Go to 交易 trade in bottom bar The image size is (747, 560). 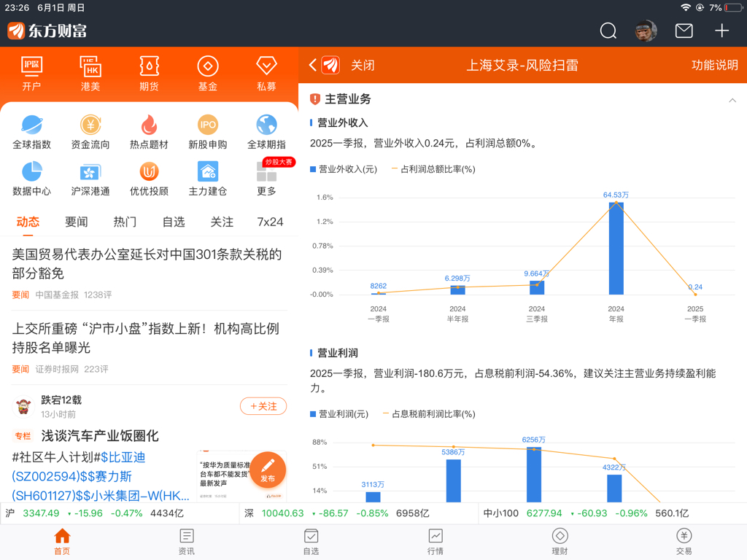tap(684, 542)
